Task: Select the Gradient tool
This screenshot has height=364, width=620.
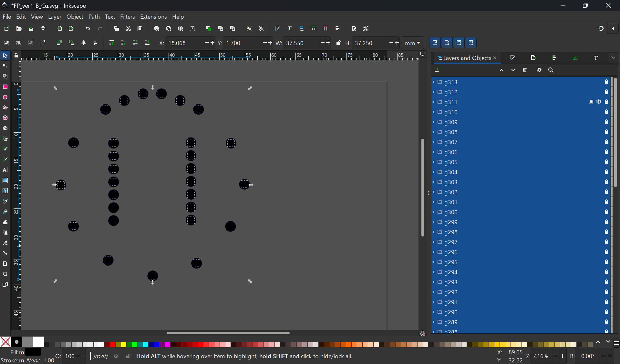Action: click(x=5, y=180)
